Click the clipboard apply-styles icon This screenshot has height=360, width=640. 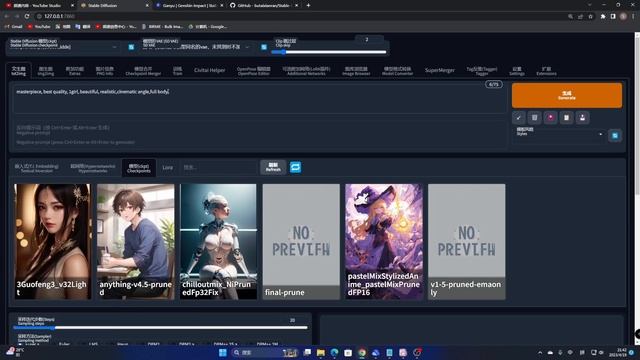click(567, 118)
